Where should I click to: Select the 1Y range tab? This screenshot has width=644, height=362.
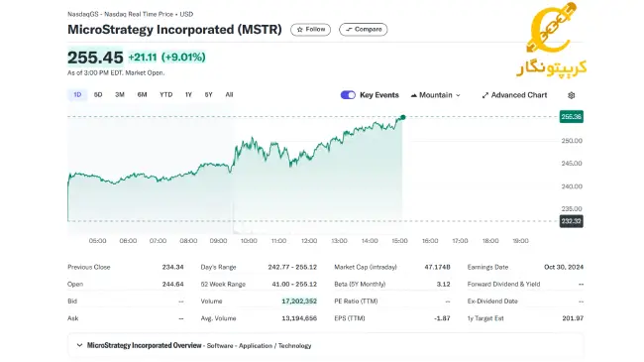pos(188,94)
